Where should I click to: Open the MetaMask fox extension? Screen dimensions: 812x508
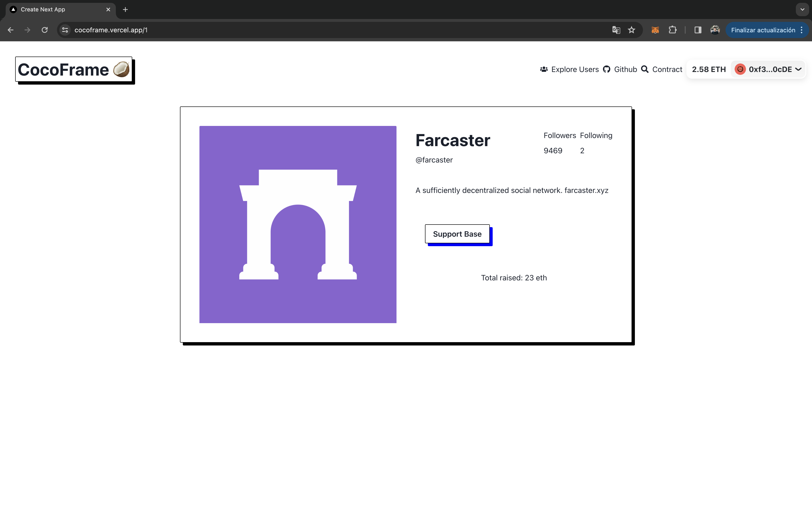pos(655,30)
